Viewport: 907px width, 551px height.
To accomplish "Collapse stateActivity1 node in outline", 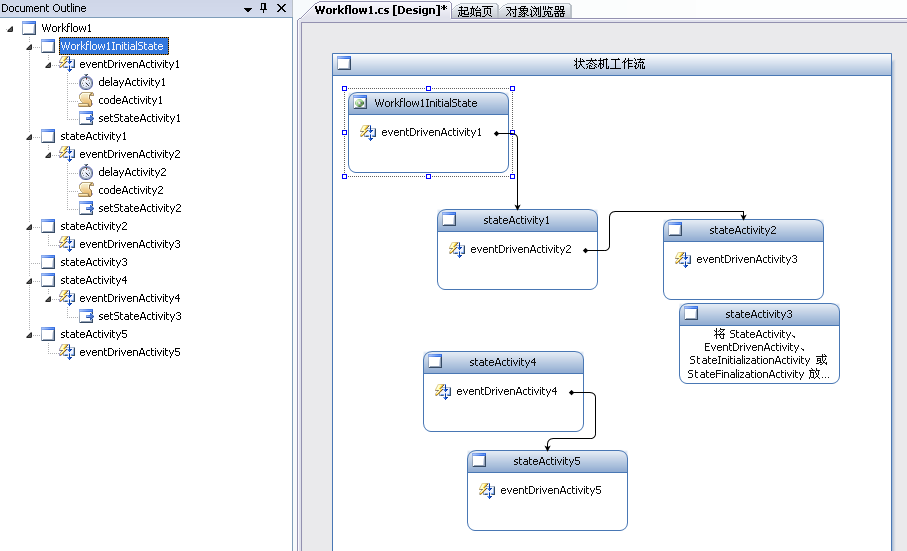I will click(29, 136).
